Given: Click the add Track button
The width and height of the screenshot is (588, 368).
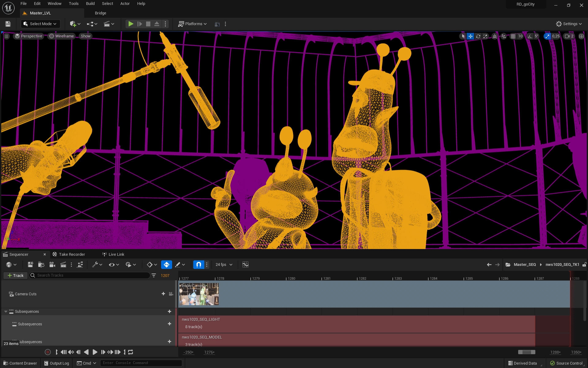Looking at the screenshot, I should pyautogui.click(x=15, y=275).
